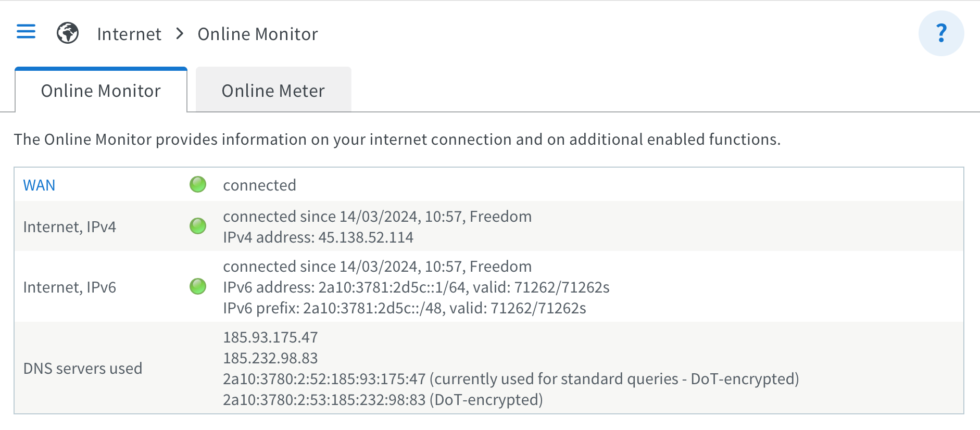The image size is (980, 430).
Task: Click the green IPv6 status light
Action: click(x=198, y=286)
